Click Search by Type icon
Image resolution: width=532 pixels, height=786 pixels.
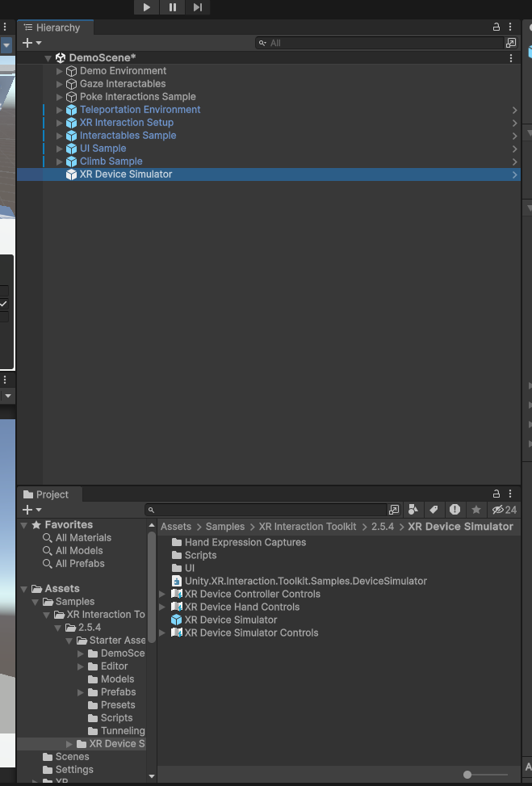413,510
